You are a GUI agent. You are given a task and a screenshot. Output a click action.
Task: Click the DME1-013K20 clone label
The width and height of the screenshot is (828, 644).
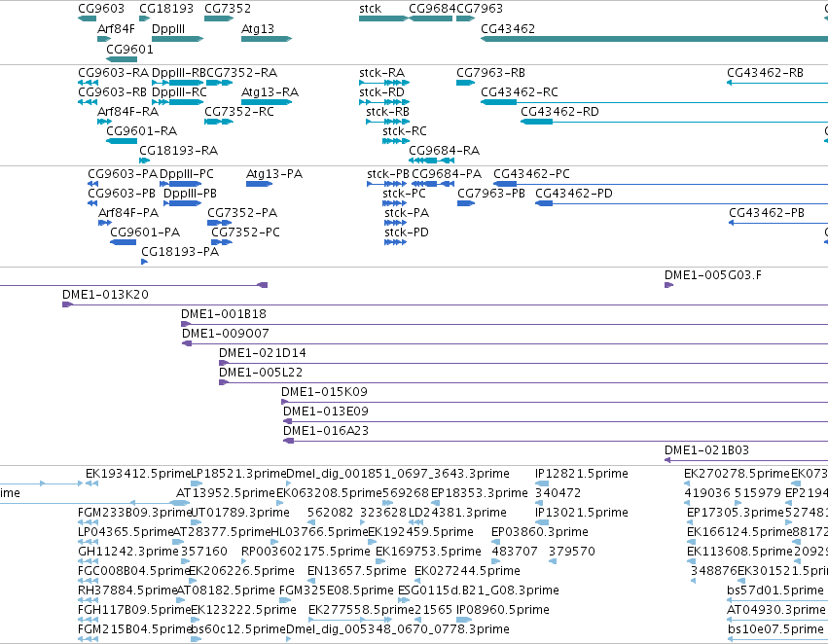click(x=105, y=295)
